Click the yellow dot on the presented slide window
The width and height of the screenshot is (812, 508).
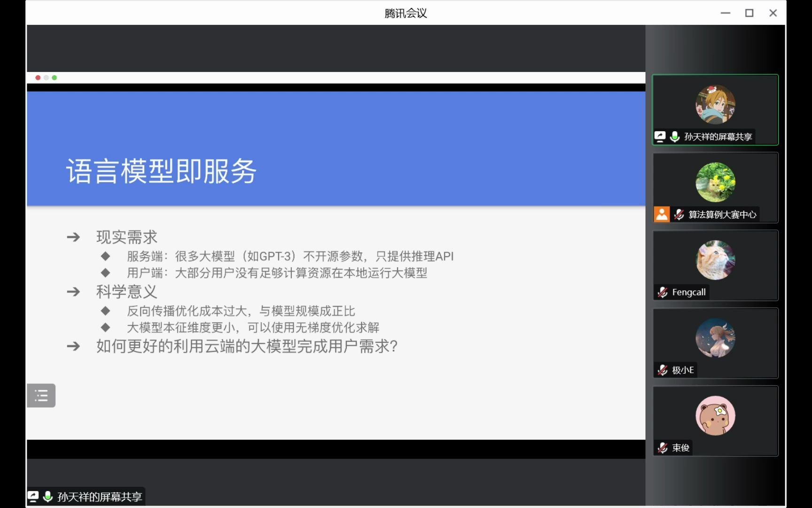tap(46, 78)
